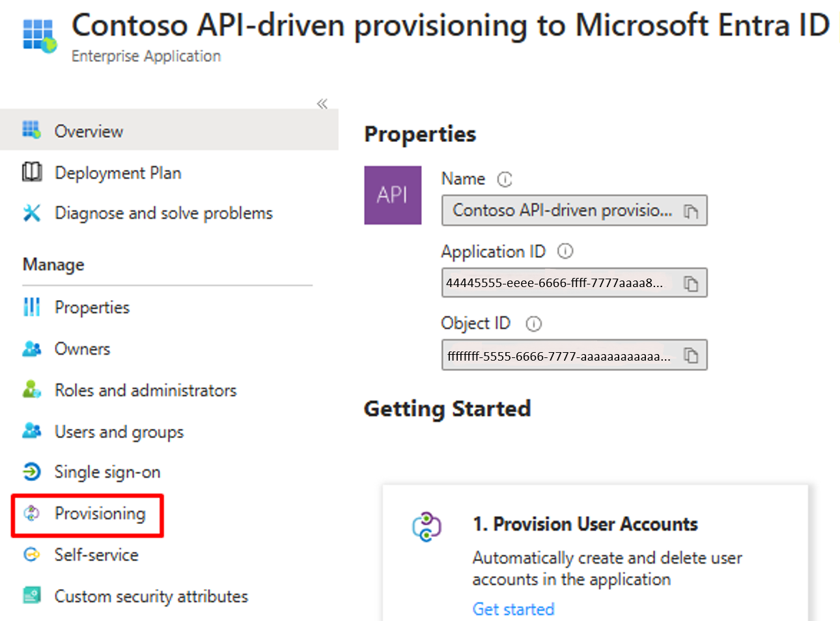Copy the application Name to clipboard
Screen dimensions: 840x621
click(x=691, y=211)
